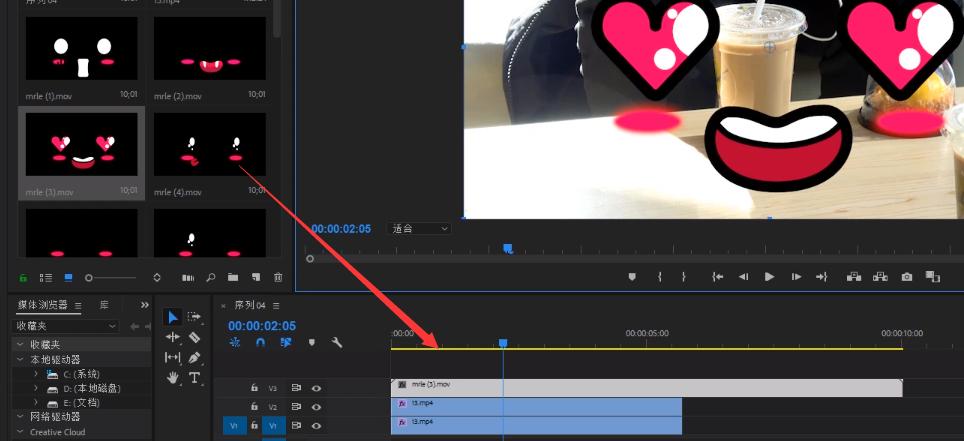Image resolution: width=964 pixels, height=441 pixels.
Task: Click program monitor timecode 00:00:02:05
Action: pyautogui.click(x=341, y=229)
